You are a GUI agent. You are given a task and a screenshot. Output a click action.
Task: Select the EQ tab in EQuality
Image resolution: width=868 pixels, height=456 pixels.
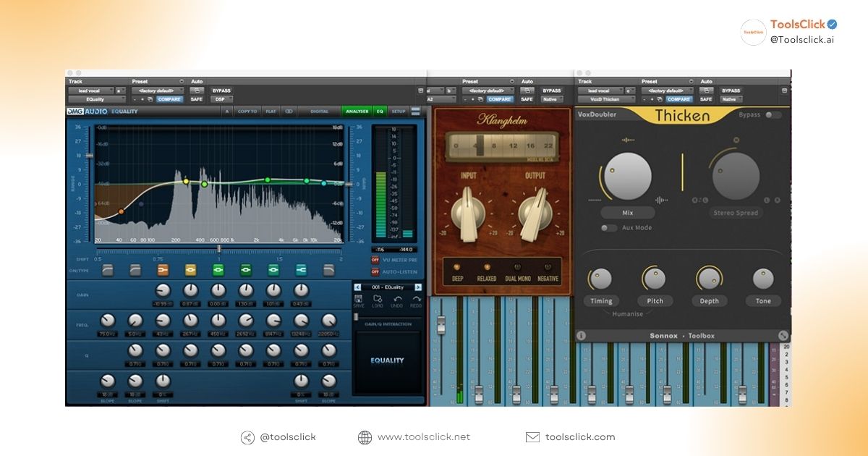point(380,111)
